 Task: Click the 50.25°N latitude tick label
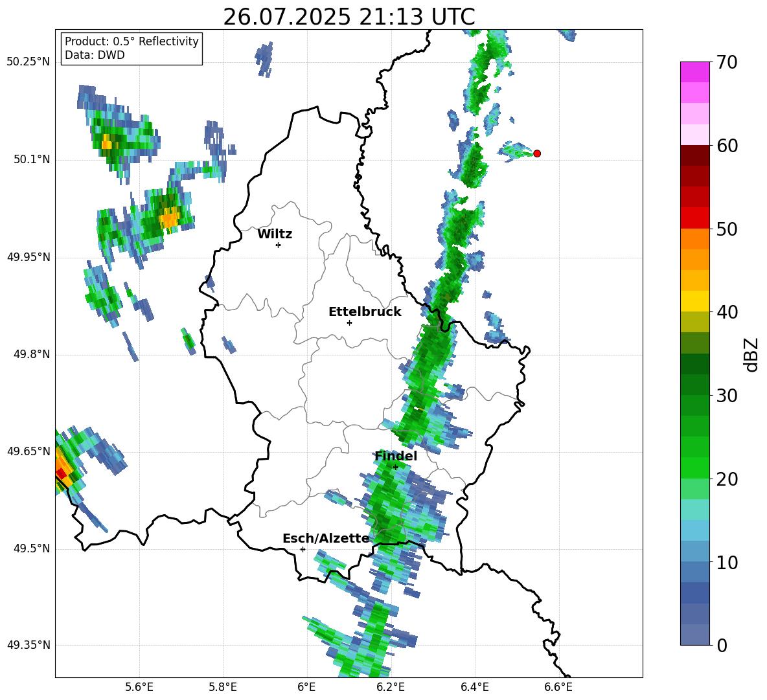(29, 62)
